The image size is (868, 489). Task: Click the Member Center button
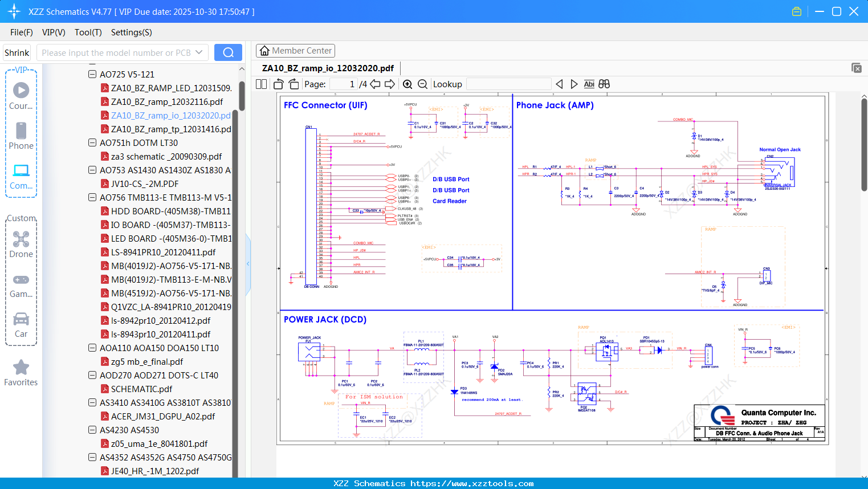295,51
